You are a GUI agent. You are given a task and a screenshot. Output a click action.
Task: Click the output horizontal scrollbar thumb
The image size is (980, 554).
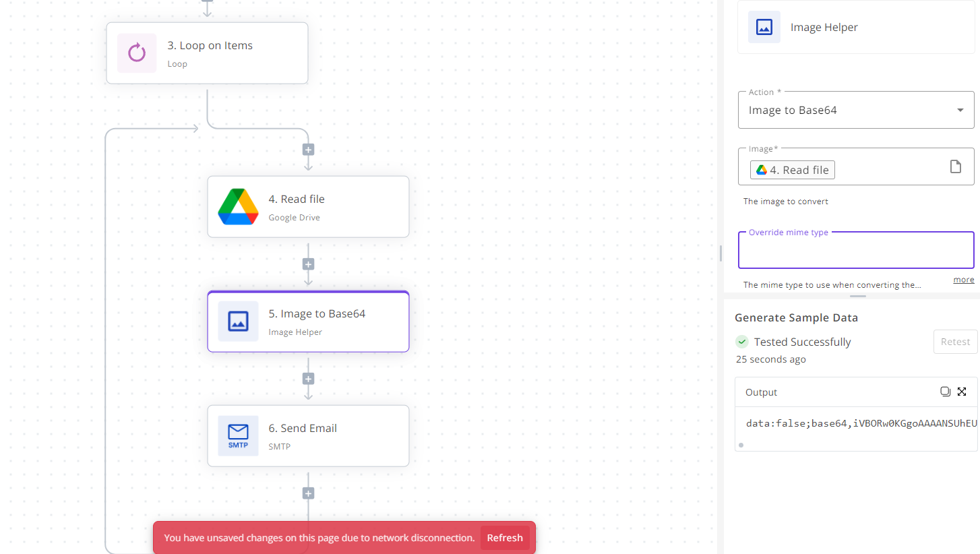click(x=741, y=445)
